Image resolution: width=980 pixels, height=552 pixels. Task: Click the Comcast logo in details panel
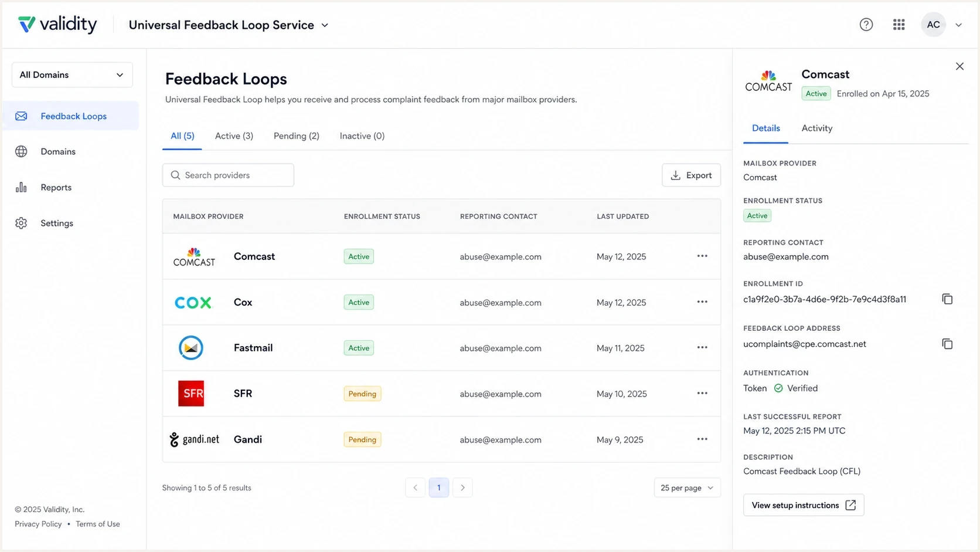pos(768,82)
